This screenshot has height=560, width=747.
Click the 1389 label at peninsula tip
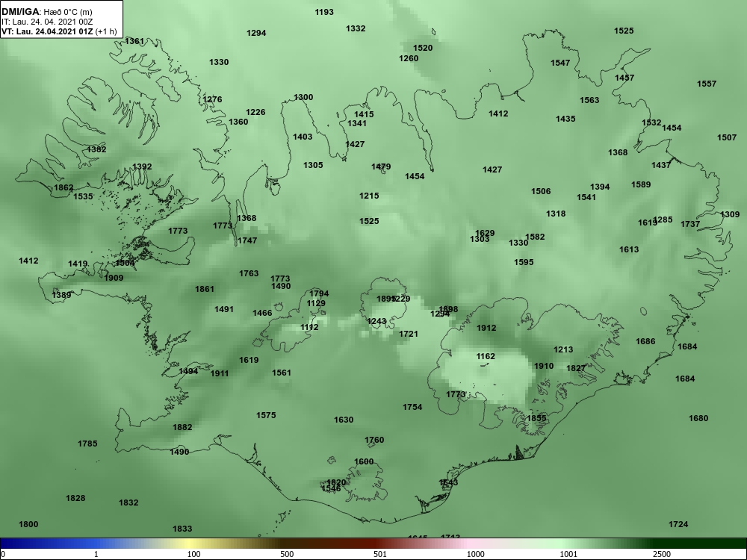[61, 295]
